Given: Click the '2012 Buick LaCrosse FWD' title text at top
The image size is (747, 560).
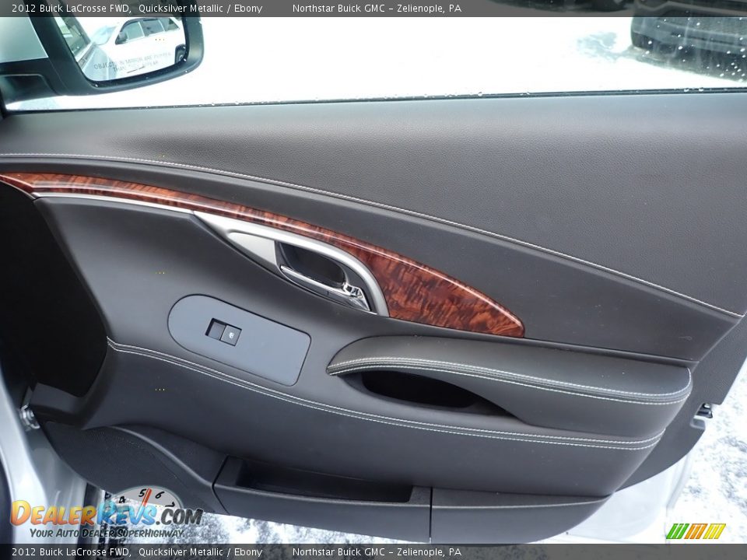Looking at the screenshot, I should click(x=72, y=8).
